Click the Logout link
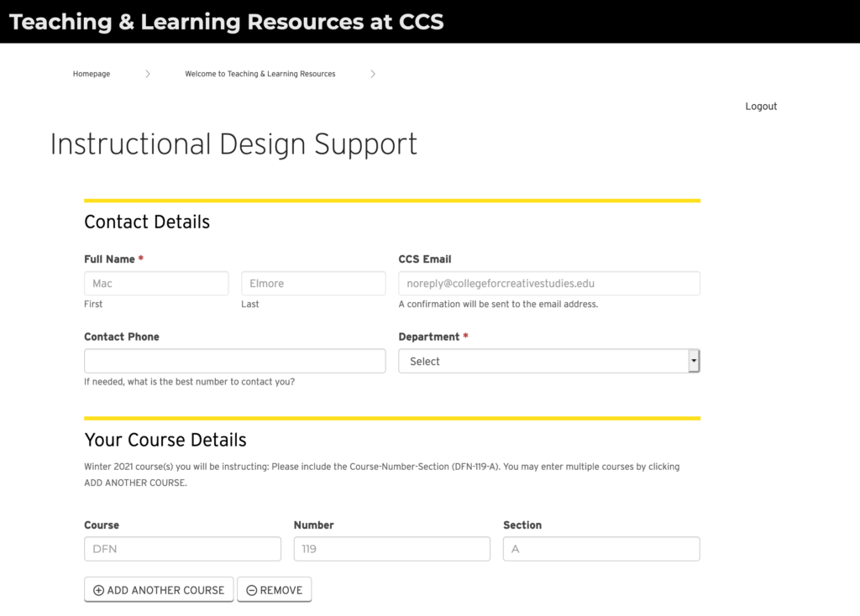Screen dimensions: 860x616 pyautogui.click(x=761, y=107)
